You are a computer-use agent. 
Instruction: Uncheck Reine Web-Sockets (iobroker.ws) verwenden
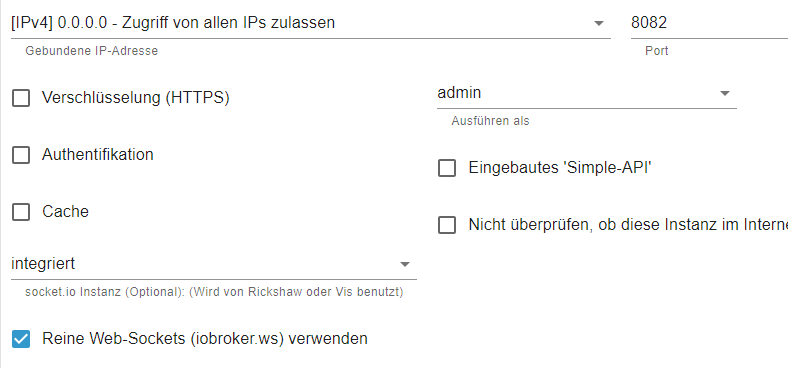21,339
